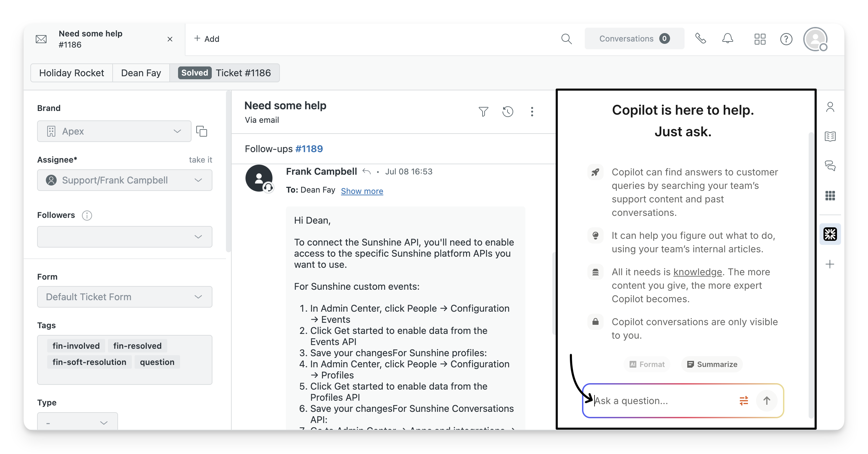Filter conversation with funnel icon

pos(483,112)
